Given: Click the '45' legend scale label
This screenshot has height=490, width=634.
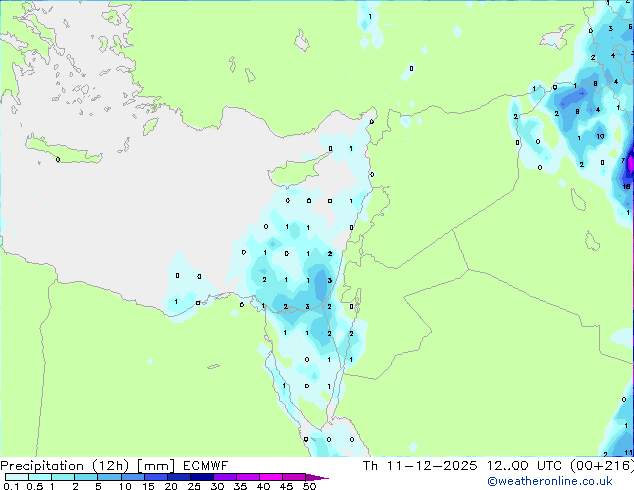Looking at the screenshot, I should [x=287, y=486].
